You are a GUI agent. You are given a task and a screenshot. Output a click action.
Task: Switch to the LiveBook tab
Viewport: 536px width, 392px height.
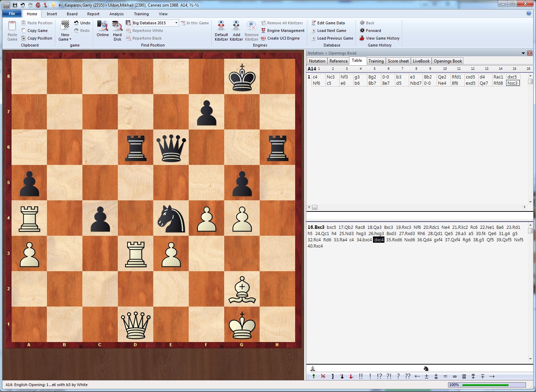tap(421, 61)
